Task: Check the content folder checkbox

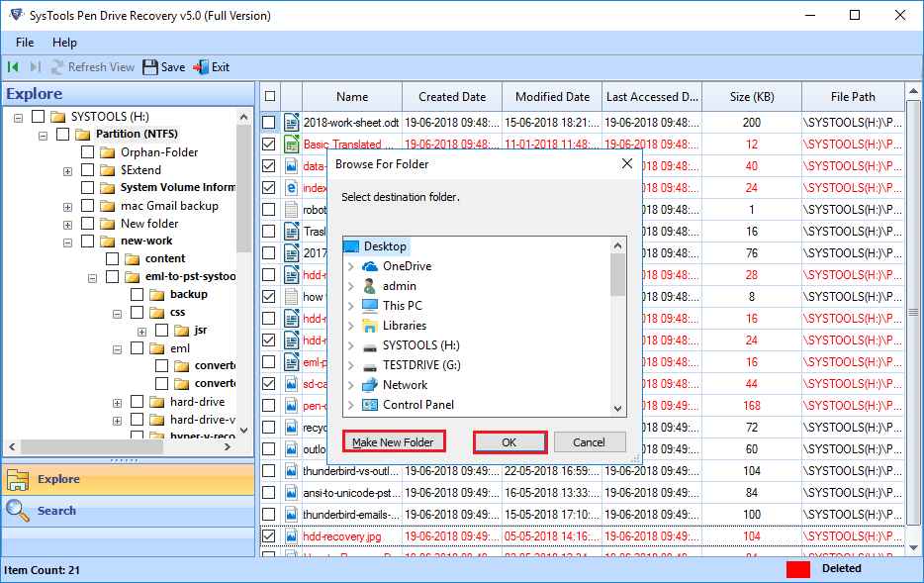Action: click(112, 258)
